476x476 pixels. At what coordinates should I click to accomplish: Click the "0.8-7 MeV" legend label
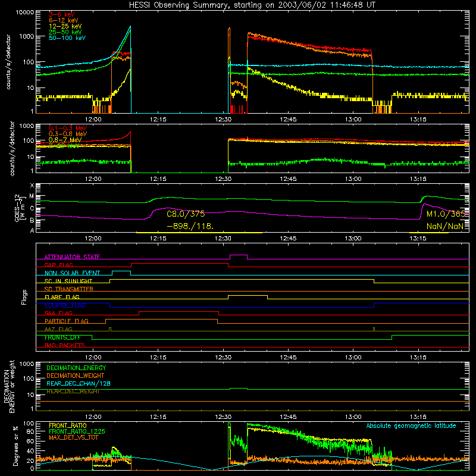pyautogui.click(x=65, y=140)
